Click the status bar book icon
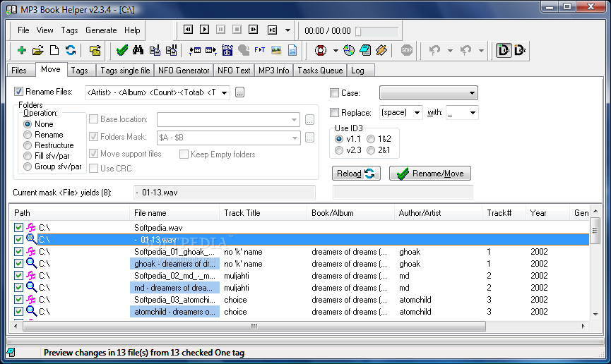The image size is (611, 364). [x=11, y=352]
